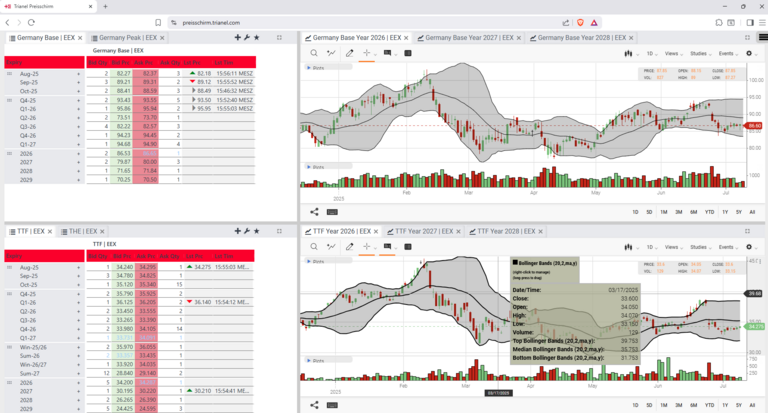Image resolution: width=768 pixels, height=413 pixels.
Task: Click keyboard shortcuts icon below TTF chart
Action: tap(333, 405)
